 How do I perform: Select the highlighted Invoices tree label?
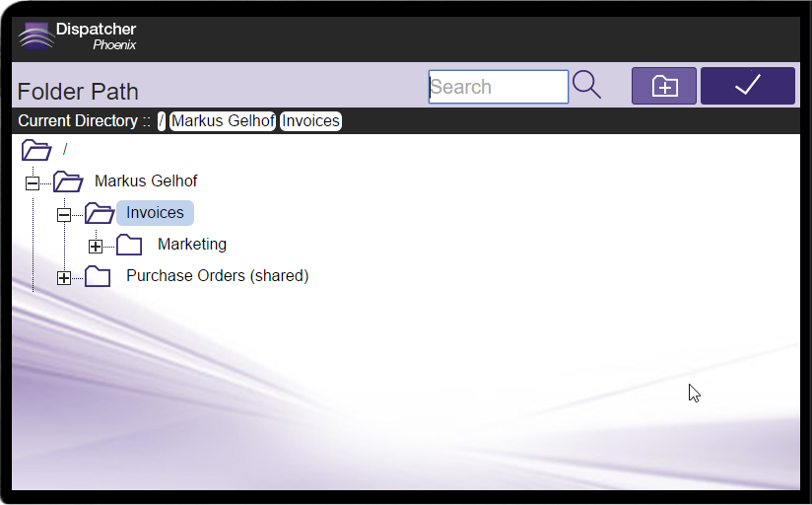tap(155, 213)
